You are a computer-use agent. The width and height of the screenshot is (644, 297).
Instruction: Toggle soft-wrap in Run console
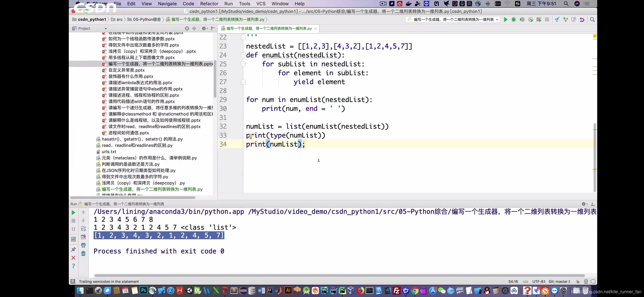tap(83, 229)
